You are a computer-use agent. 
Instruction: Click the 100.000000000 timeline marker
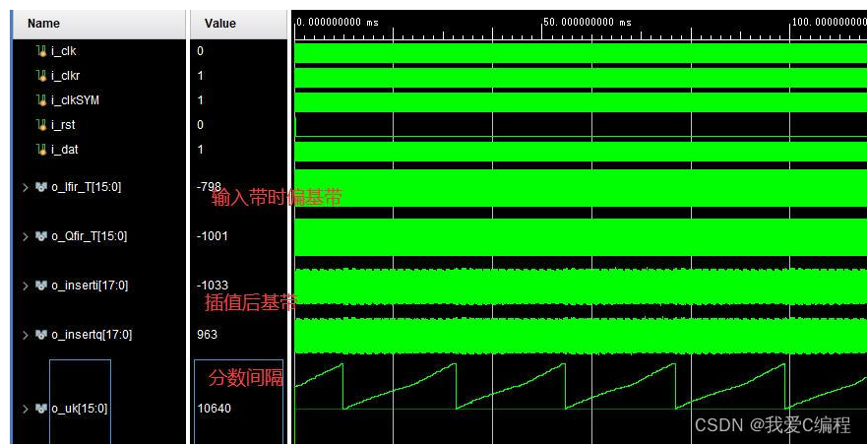[x=830, y=23]
